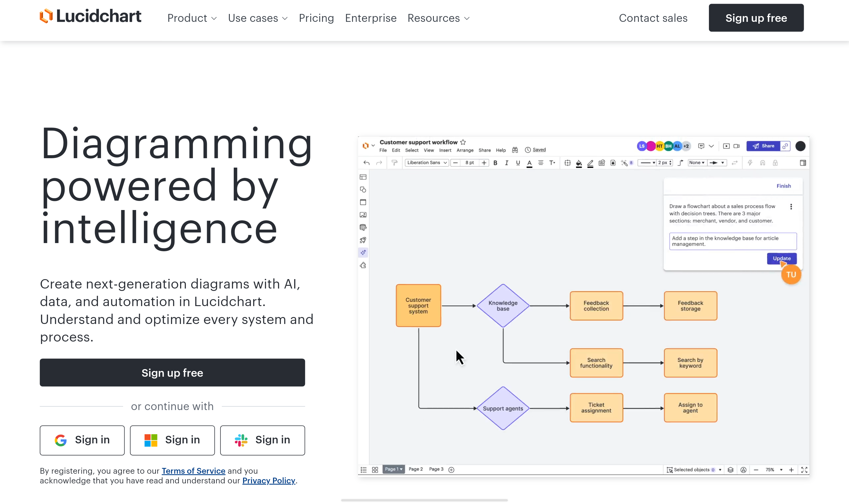Viewport: 849px width, 504px height.
Task: Open the Terms of Service link
Action: pyautogui.click(x=193, y=471)
